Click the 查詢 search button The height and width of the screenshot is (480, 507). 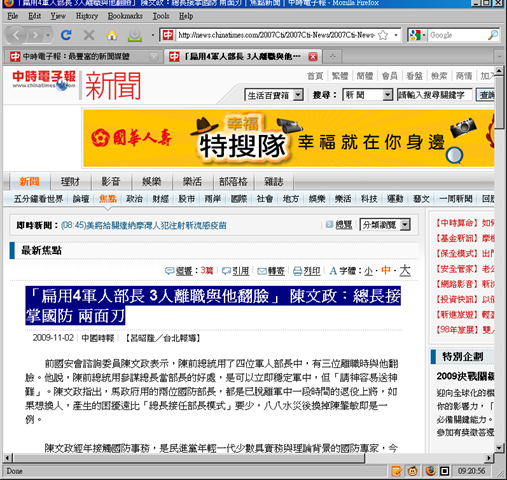485,95
